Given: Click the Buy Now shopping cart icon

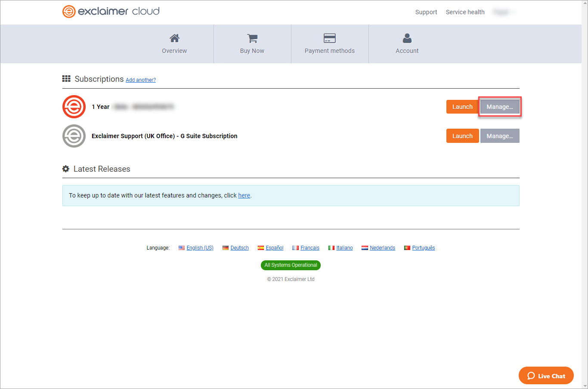Looking at the screenshot, I should (x=252, y=38).
